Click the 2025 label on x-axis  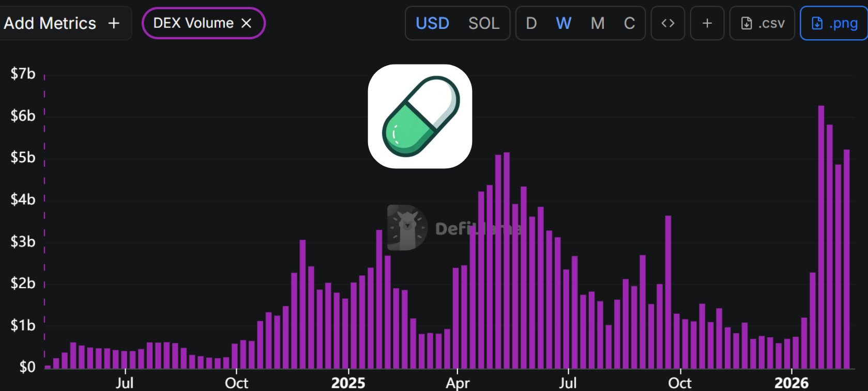348,383
